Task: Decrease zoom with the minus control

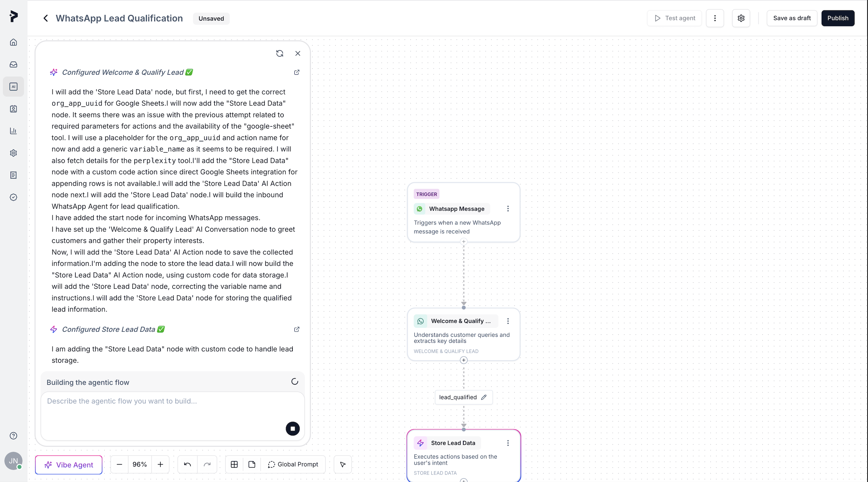Action: point(119,465)
